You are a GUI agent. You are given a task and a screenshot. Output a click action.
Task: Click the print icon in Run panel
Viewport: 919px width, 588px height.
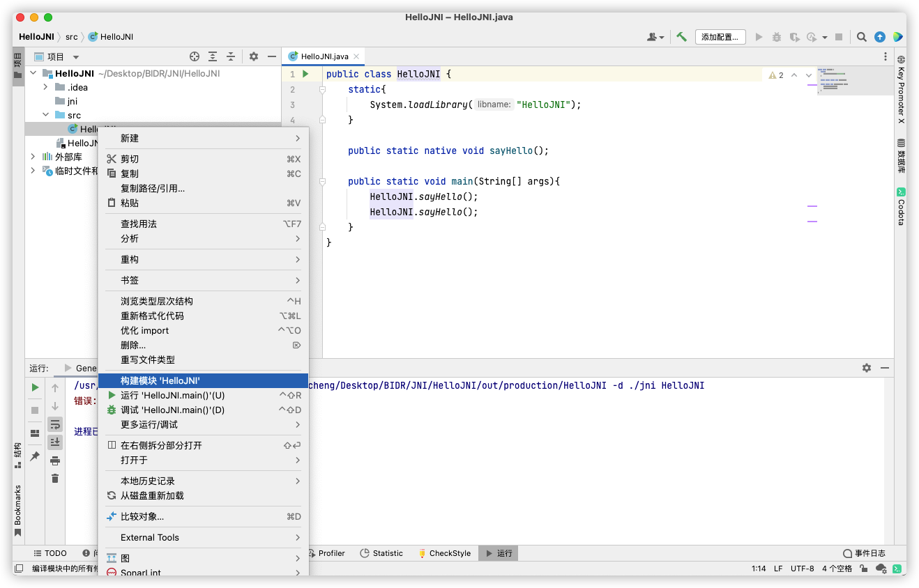click(55, 461)
